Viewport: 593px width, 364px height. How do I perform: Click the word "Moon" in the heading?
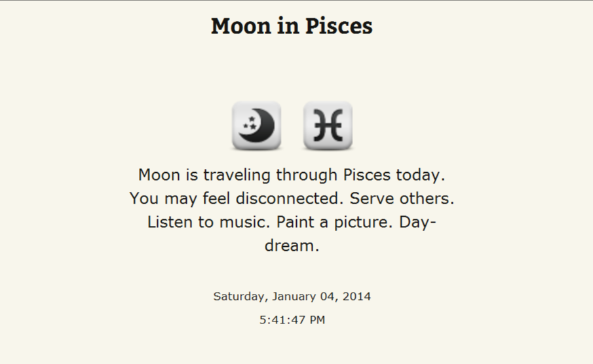[x=241, y=26]
